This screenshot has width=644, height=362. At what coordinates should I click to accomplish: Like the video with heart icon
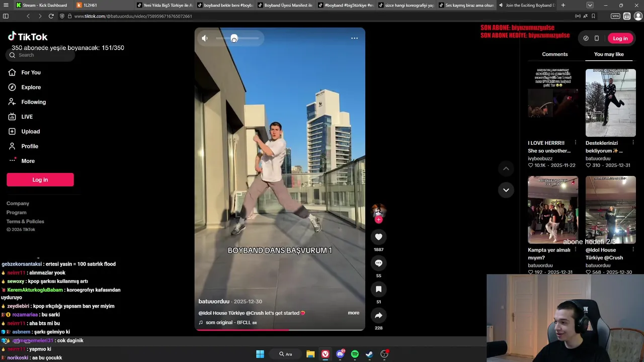tap(378, 237)
